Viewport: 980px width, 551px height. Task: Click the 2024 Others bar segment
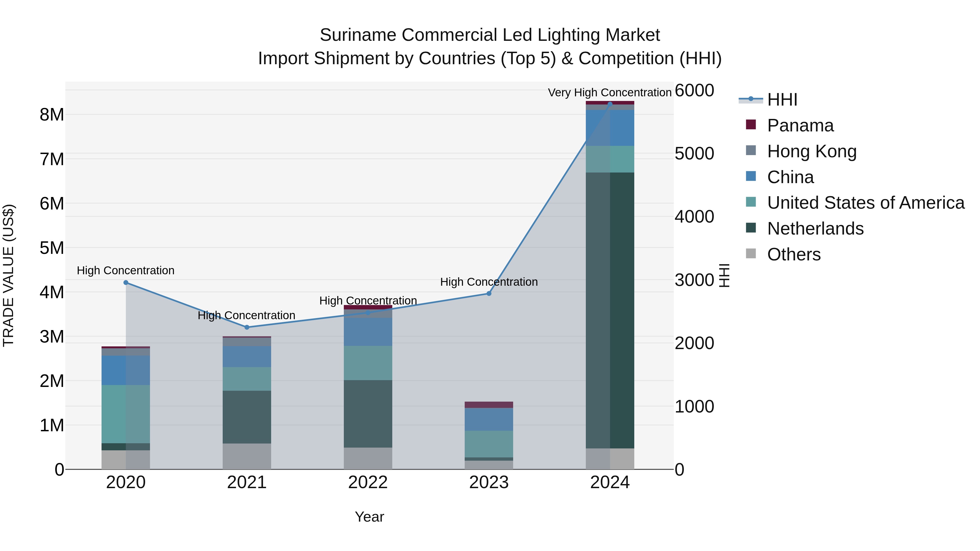(610, 459)
